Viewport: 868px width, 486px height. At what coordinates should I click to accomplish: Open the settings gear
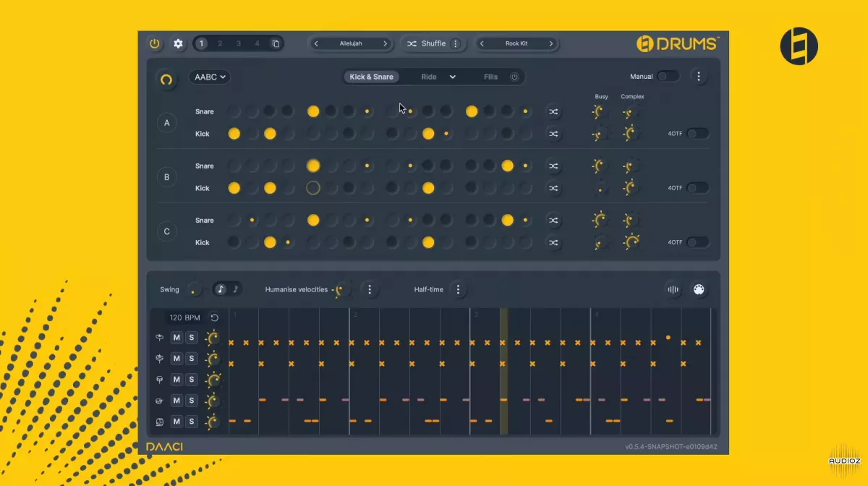click(x=178, y=43)
